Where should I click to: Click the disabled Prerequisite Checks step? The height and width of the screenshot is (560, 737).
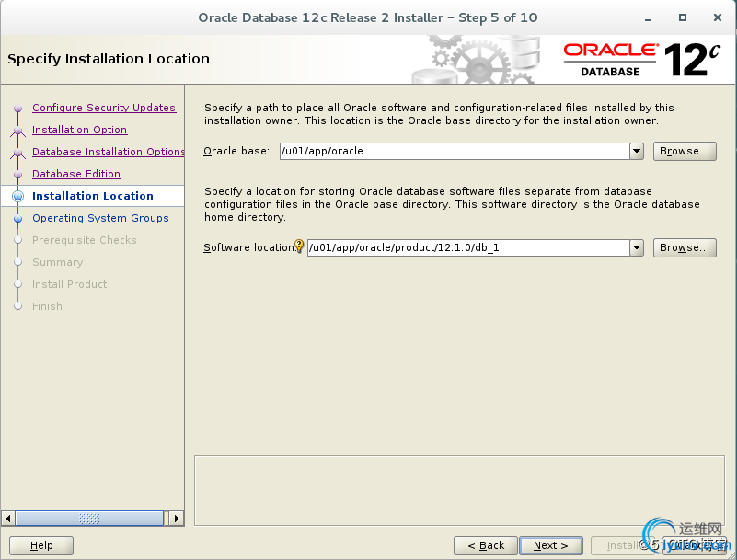tap(84, 240)
